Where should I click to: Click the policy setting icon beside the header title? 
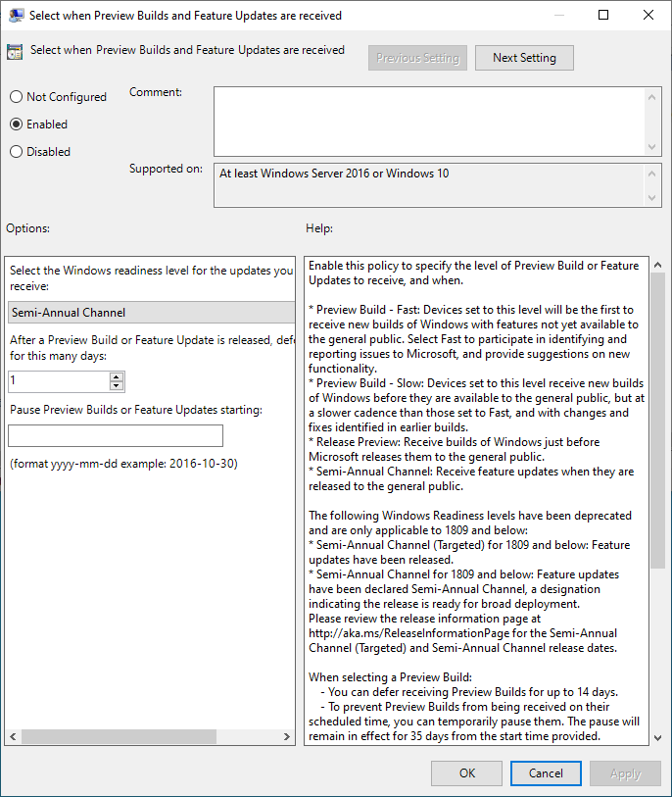(x=15, y=53)
